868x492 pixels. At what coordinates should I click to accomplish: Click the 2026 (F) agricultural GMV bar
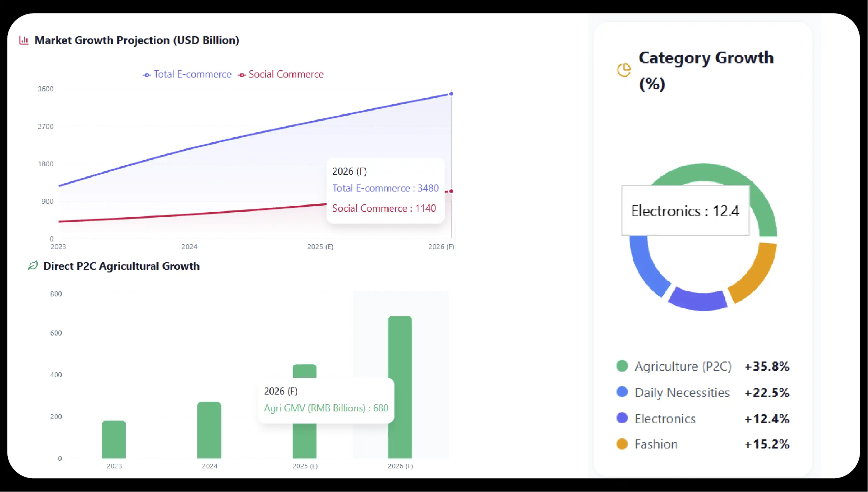[x=400, y=348]
